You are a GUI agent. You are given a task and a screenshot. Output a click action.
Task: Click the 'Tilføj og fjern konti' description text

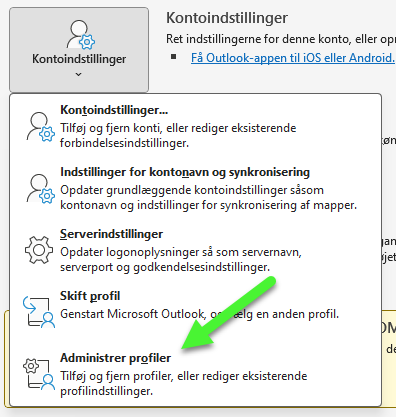(178, 135)
